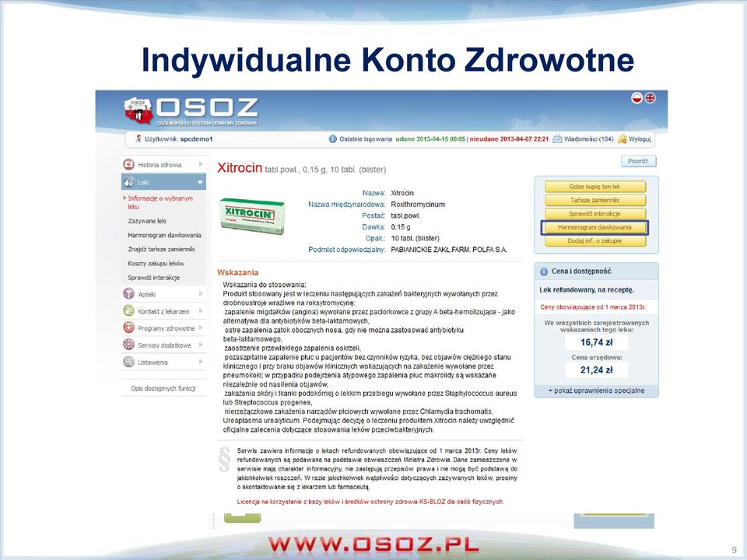The height and width of the screenshot is (560, 747).
Task: Open Sprawdź interakcje in the sidebar
Action: click(x=153, y=278)
